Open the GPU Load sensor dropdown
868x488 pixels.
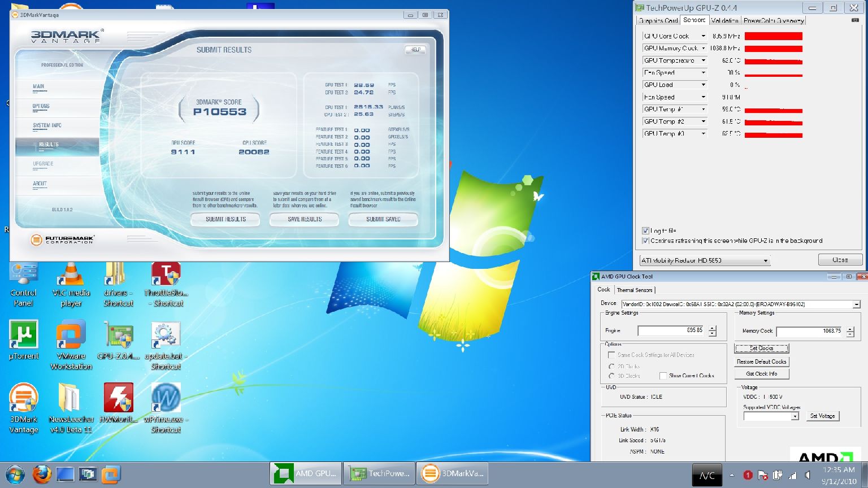pos(704,85)
